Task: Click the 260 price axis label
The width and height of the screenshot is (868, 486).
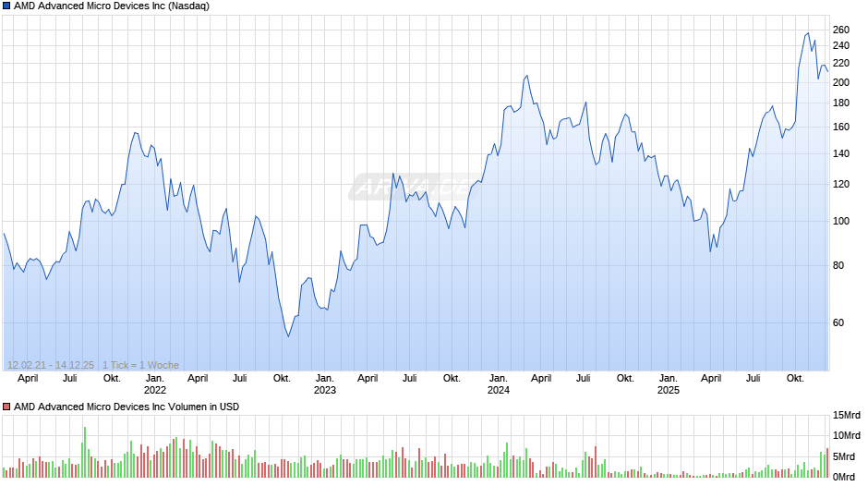Action: tap(841, 30)
